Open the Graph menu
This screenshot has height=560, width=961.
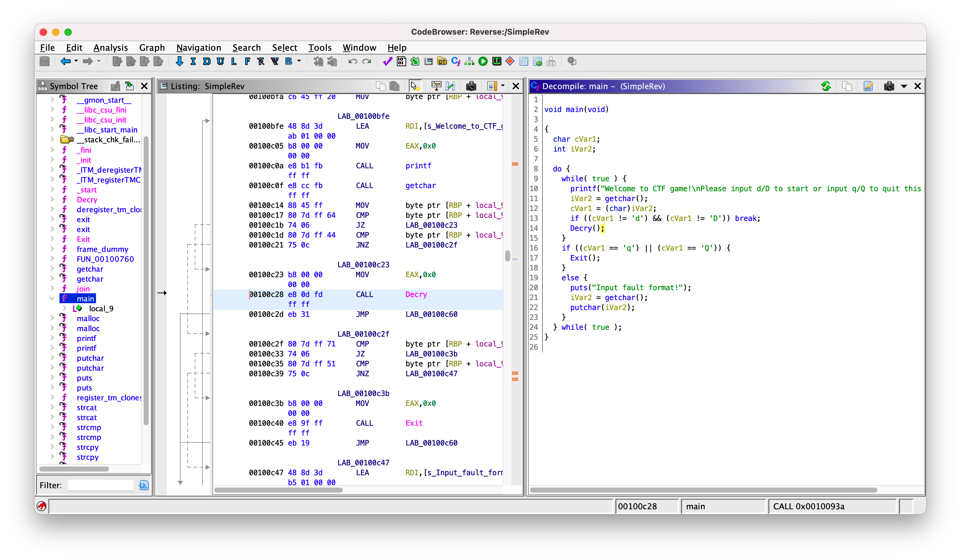pos(152,48)
